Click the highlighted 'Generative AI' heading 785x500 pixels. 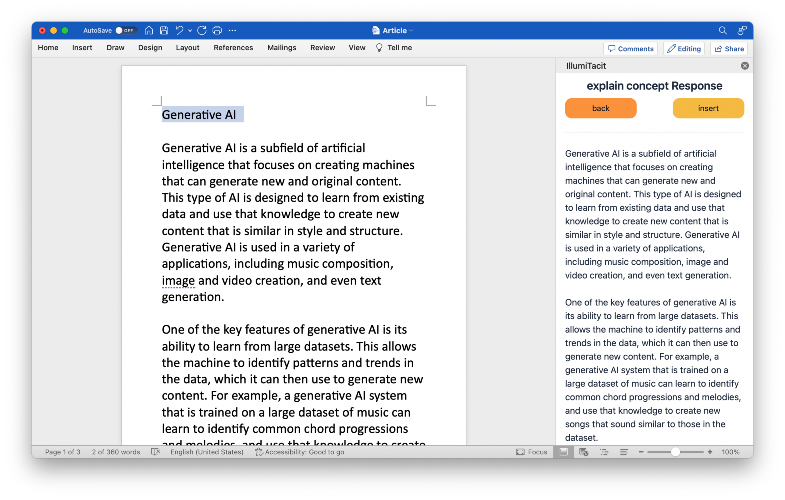[x=199, y=115]
